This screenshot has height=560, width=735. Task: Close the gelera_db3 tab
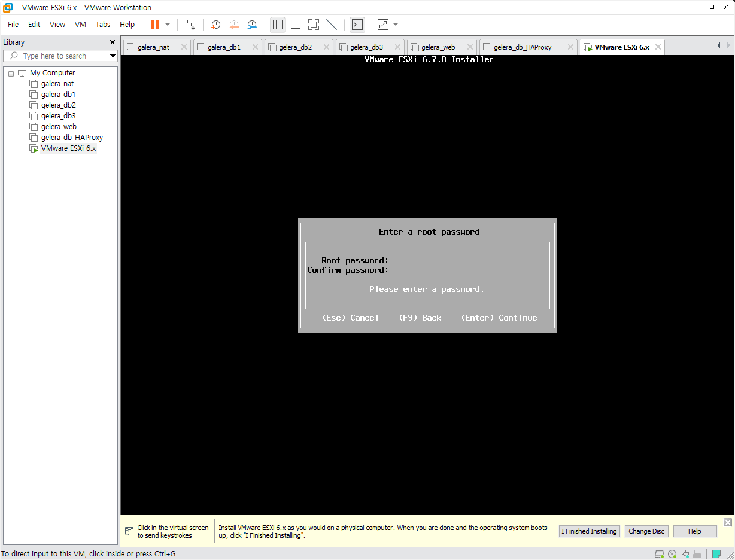(397, 47)
